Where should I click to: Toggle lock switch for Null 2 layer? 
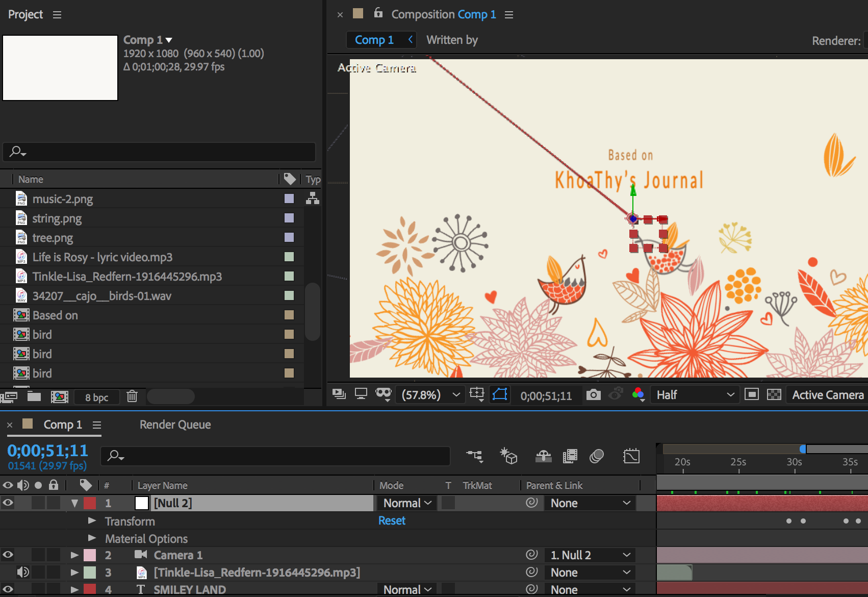[x=54, y=503]
